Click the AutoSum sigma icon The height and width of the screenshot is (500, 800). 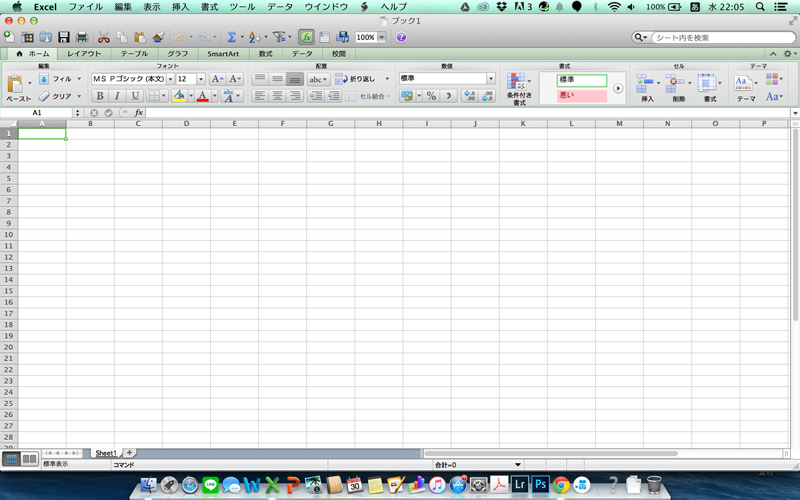231,37
